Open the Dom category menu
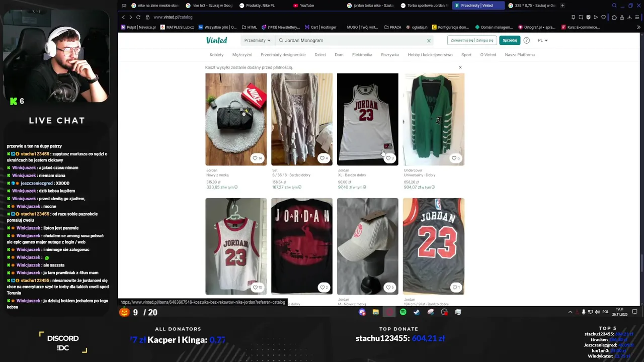 click(339, 55)
